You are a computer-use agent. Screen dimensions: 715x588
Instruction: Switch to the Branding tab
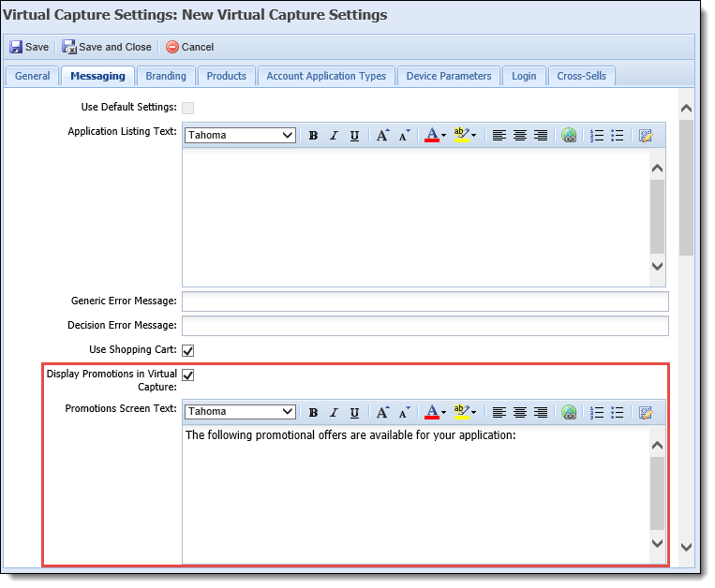click(x=166, y=76)
